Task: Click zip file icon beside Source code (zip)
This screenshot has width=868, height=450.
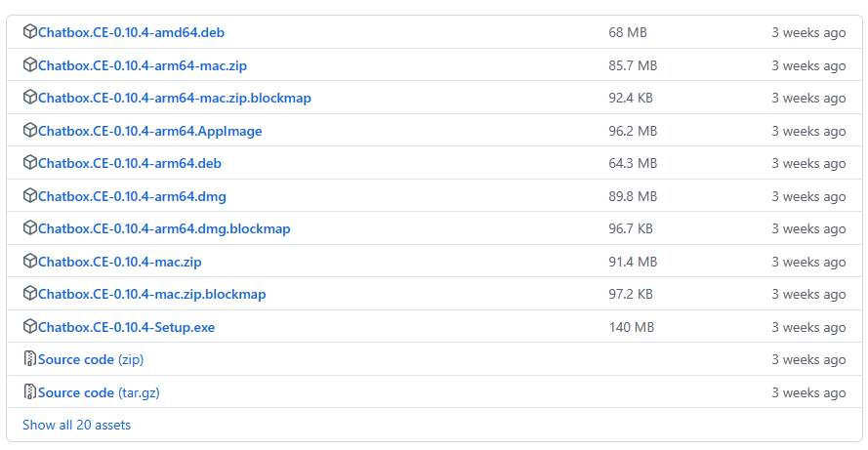Action: [x=30, y=358]
